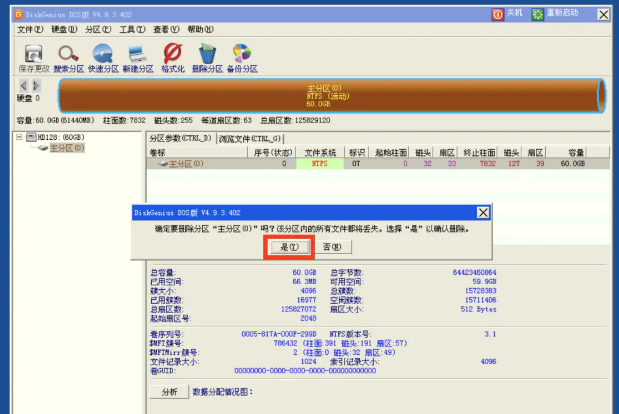The height and width of the screenshot is (414, 619).
Task: Click the Save Changes (保存更改) toolbar icon
Action: click(34, 54)
